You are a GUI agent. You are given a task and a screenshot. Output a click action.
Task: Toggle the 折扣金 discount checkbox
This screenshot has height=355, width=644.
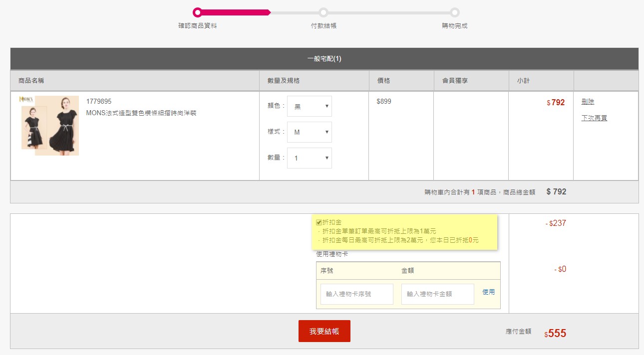coord(319,222)
